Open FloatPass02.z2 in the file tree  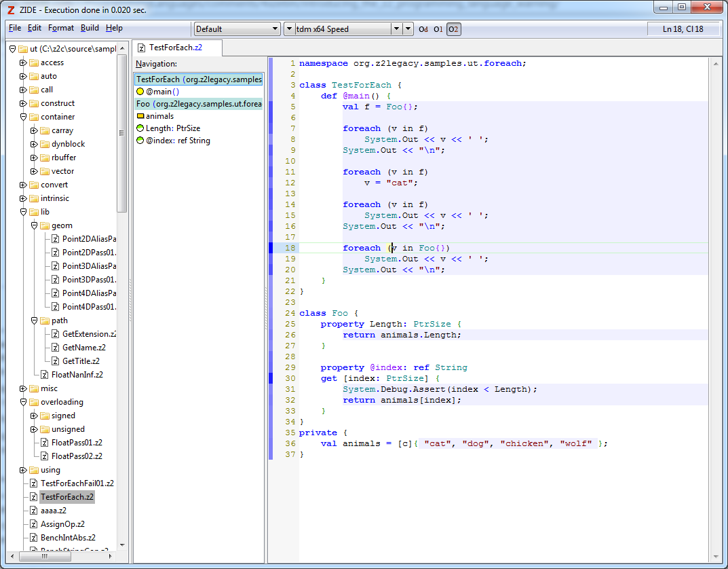(77, 456)
